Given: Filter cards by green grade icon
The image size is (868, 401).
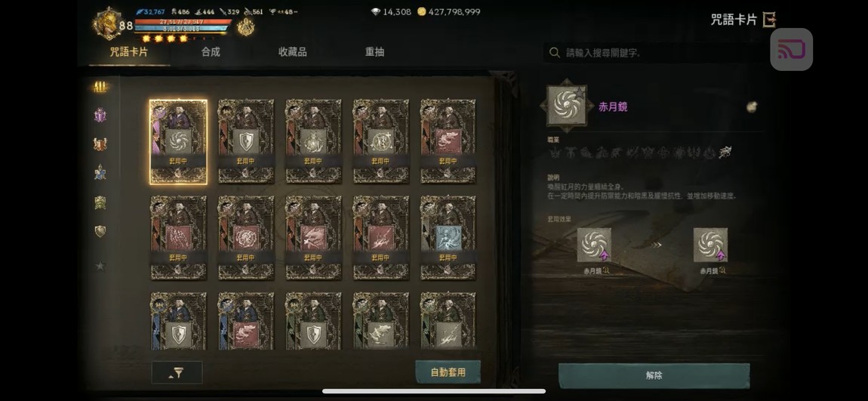Looking at the screenshot, I should (100, 202).
